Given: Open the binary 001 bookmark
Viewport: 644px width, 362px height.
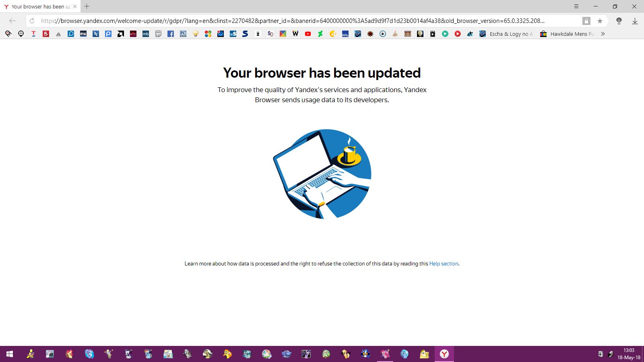Looking at the screenshot, I should (x=158, y=34).
